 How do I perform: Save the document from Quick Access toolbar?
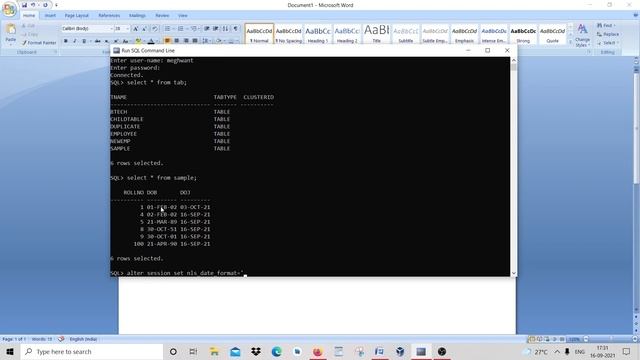[x=24, y=5]
